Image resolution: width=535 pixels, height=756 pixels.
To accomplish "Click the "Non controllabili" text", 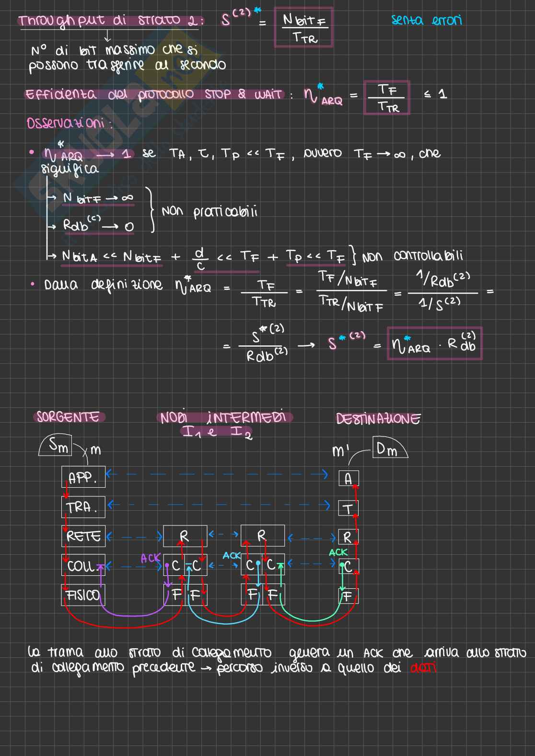I will (412, 256).
